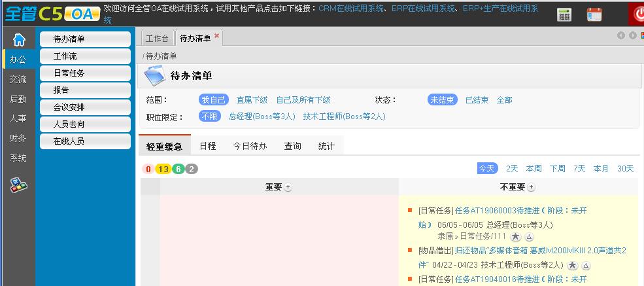The height and width of the screenshot is (286, 644).
Task: Open the 日程 tab
Action: tap(208, 147)
